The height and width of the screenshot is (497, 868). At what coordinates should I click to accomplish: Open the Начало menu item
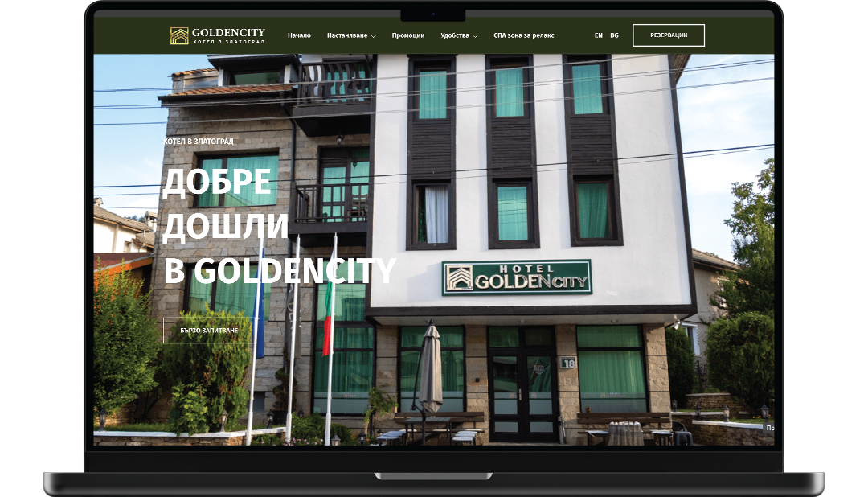pyautogui.click(x=299, y=35)
